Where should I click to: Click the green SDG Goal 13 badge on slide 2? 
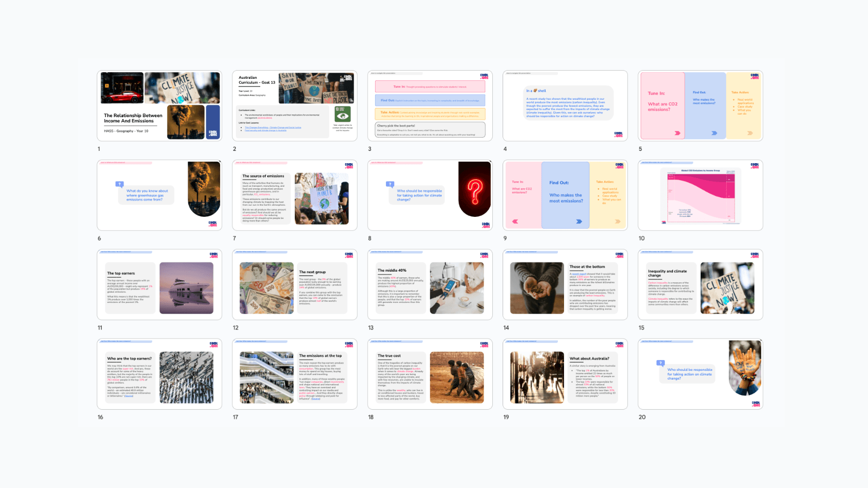pyautogui.click(x=343, y=114)
